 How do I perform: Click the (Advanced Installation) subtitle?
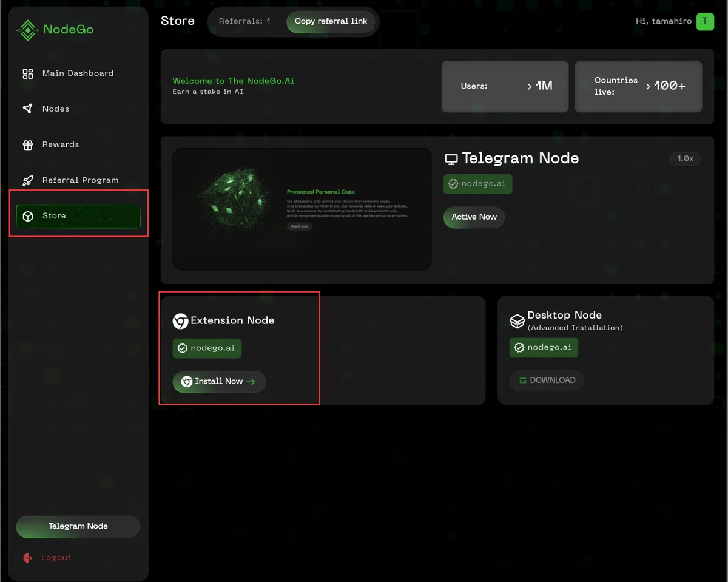(x=575, y=328)
